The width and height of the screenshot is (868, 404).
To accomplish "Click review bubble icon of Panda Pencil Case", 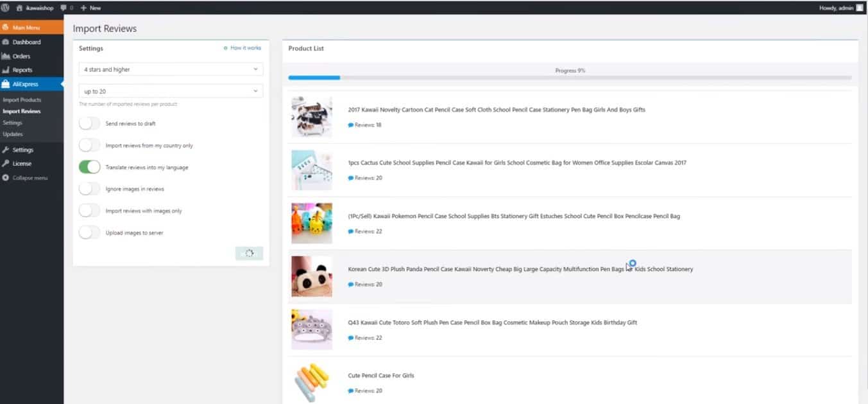I will 351,285.
